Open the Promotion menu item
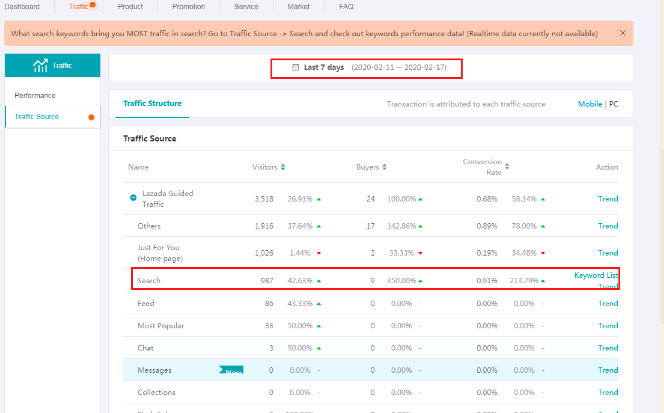Viewport: 664px width, 413px height. point(188,6)
